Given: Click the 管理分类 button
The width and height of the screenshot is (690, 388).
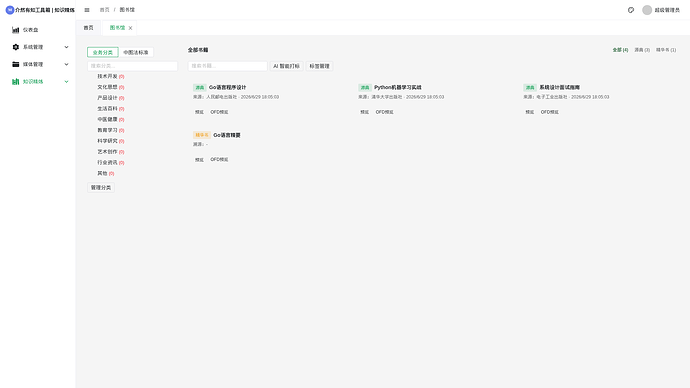Looking at the screenshot, I should click(x=101, y=187).
